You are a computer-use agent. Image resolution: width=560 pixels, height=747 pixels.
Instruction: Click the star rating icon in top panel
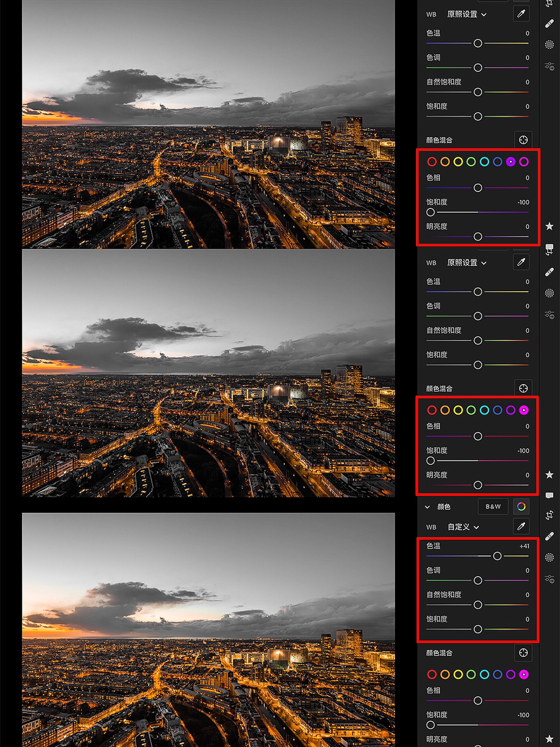(x=549, y=226)
